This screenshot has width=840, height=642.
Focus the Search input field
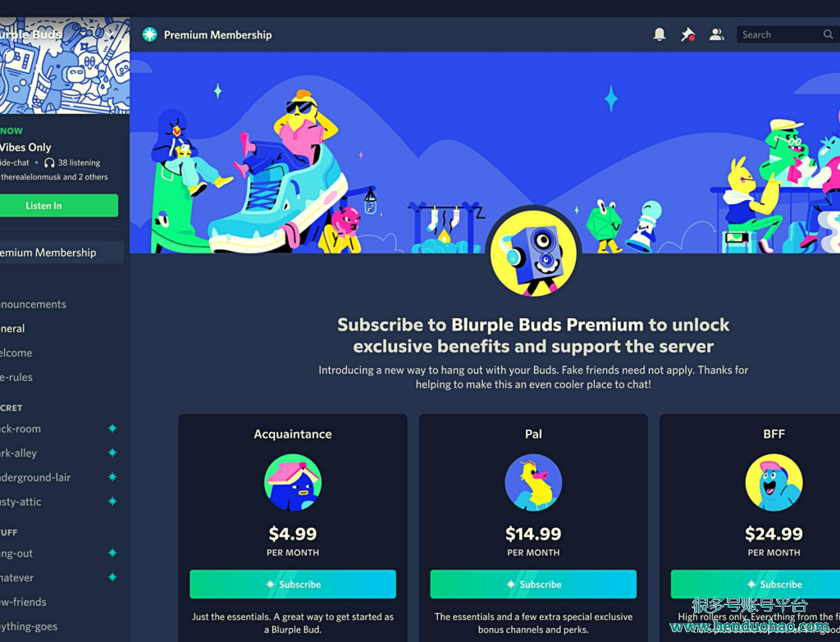tap(779, 34)
